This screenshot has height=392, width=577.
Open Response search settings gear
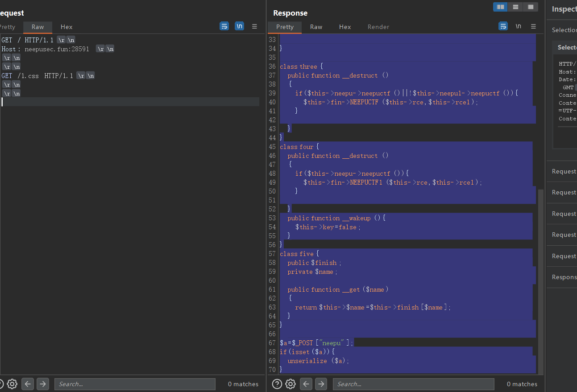coord(291,384)
